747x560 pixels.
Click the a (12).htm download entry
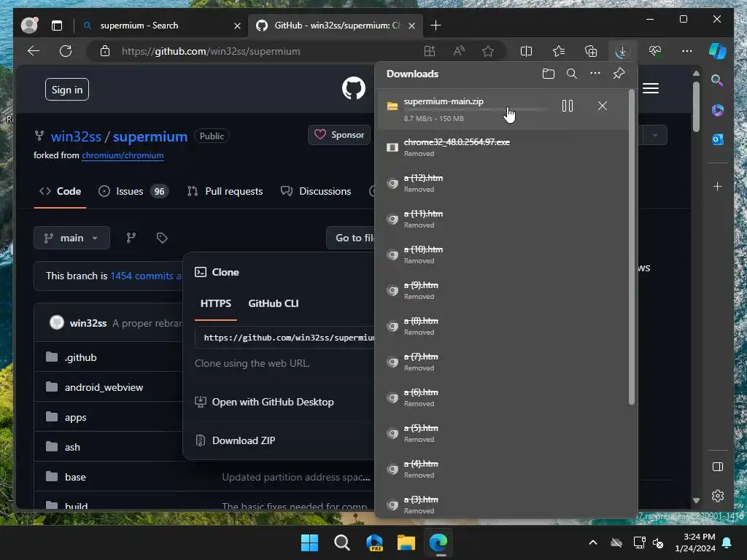point(503,183)
